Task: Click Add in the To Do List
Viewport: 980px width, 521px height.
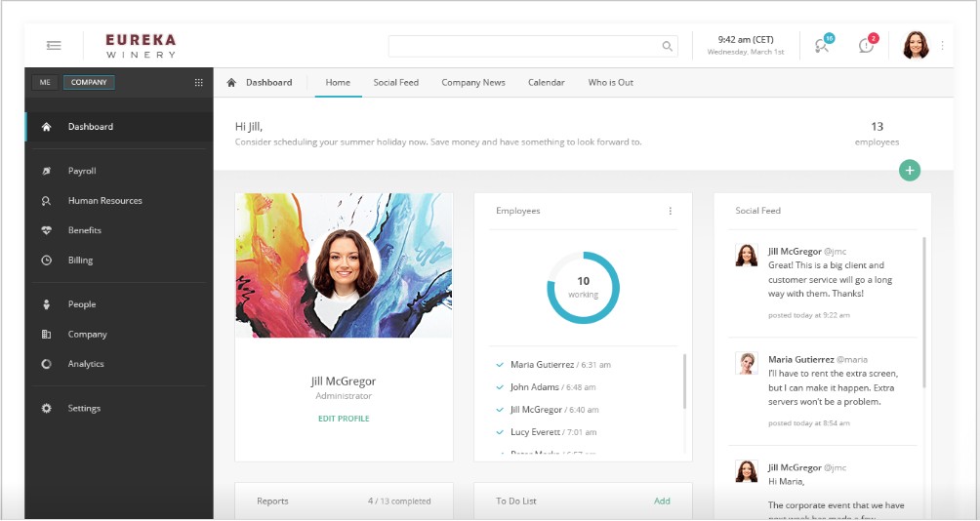Action: coord(662,501)
